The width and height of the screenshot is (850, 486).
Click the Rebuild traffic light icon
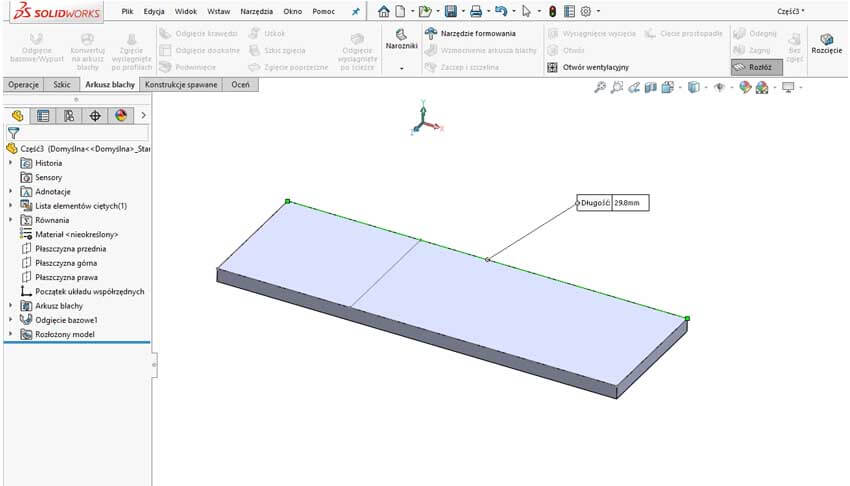tap(552, 11)
